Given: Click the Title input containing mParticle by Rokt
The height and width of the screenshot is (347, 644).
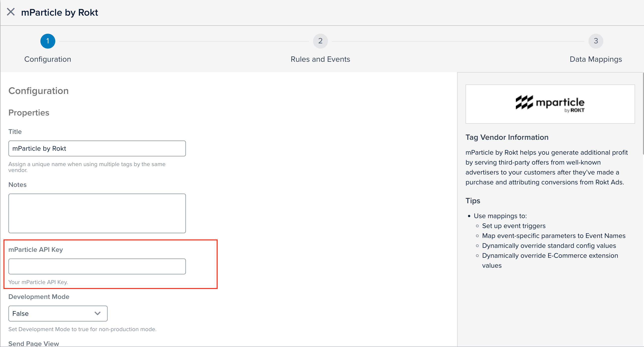Looking at the screenshot, I should (97, 148).
